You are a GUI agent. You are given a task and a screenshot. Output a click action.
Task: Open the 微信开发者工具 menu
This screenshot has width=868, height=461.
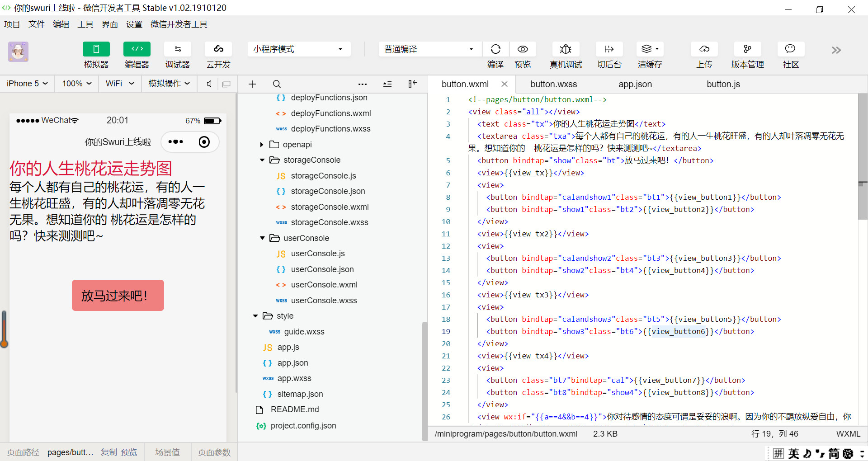pyautogui.click(x=179, y=24)
